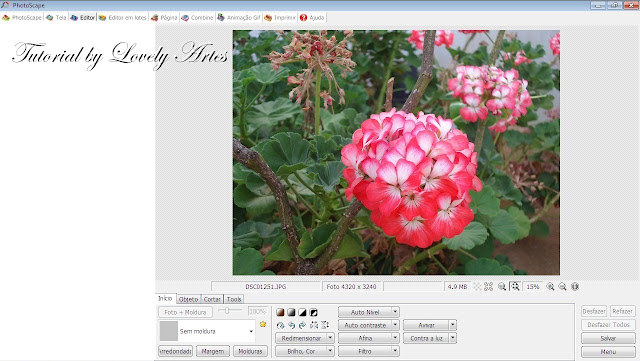640x361 pixels.
Task: Click the Margem button
Action: click(213, 351)
